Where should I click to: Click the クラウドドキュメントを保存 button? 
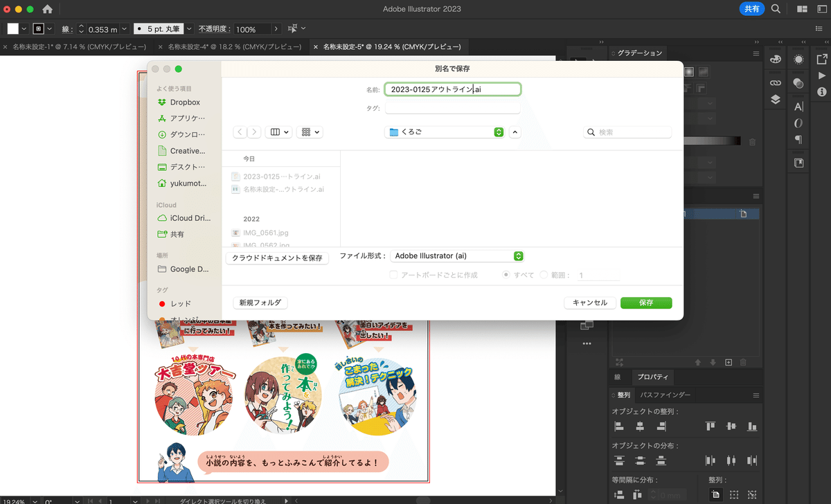[x=277, y=258]
